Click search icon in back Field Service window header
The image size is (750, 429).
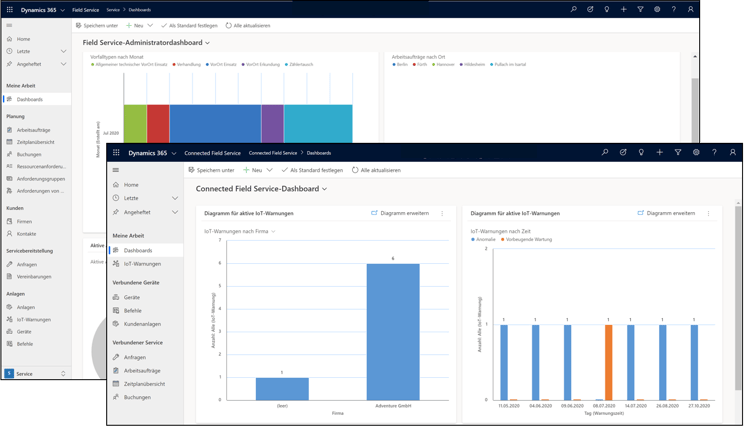click(574, 10)
